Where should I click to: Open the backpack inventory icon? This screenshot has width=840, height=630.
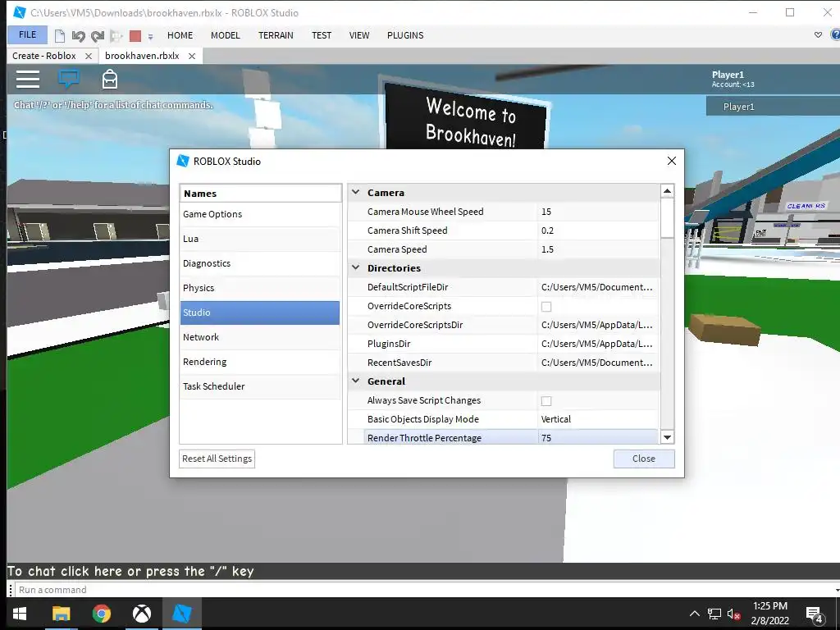110,79
